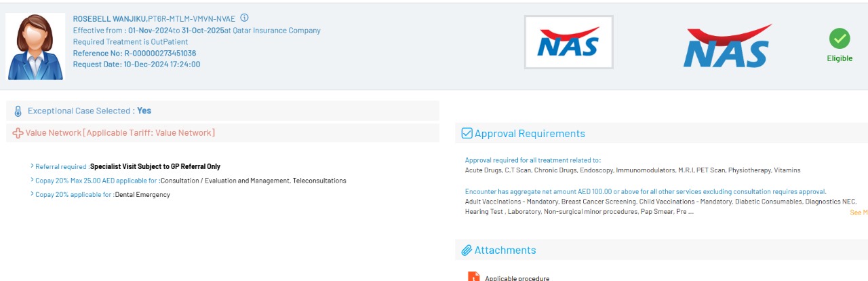The image size is (868, 281).
Task: Click Dental Emergency text
Action: point(142,195)
